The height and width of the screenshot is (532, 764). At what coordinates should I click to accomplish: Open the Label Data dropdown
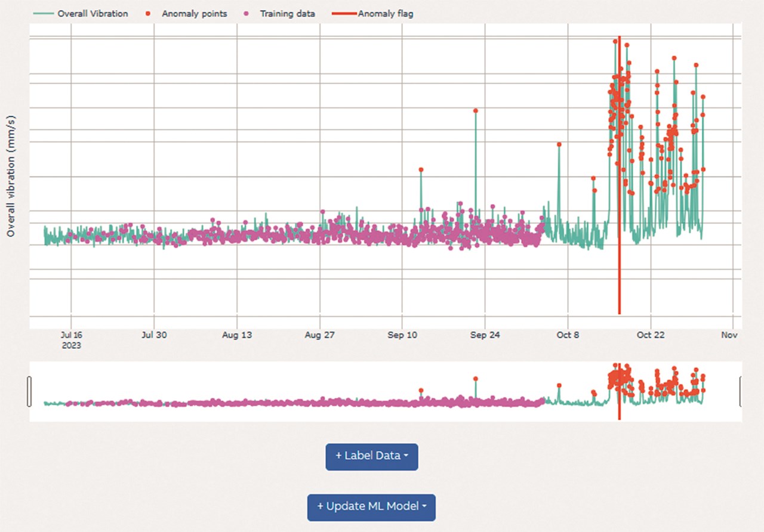click(371, 456)
